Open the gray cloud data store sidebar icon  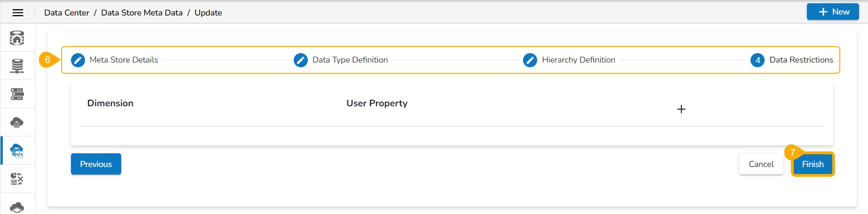[x=17, y=122]
